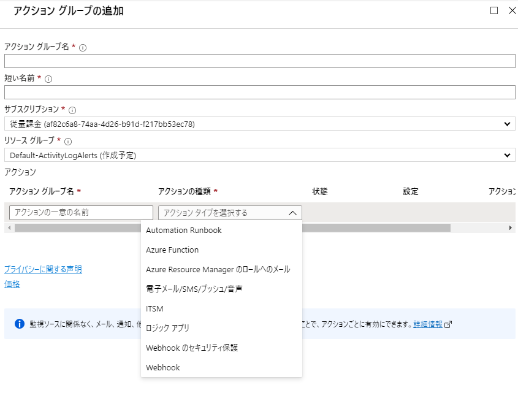Select ITSM action type
The width and height of the screenshot is (518, 420).
tap(221, 308)
